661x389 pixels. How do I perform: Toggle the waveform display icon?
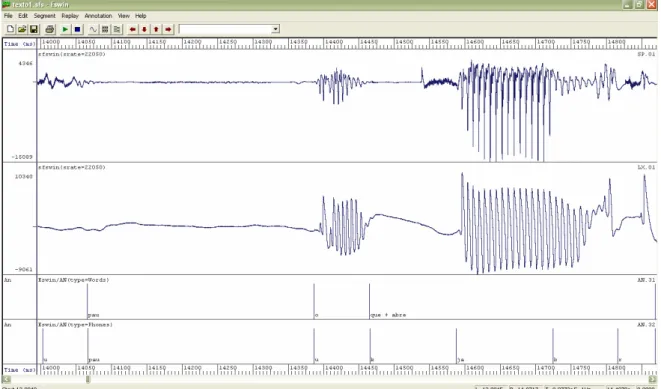click(93, 29)
